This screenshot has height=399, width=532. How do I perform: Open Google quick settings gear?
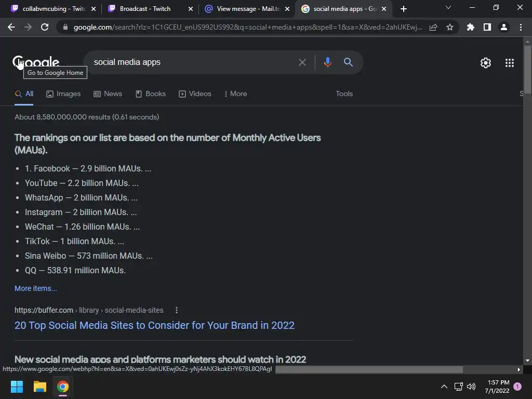pos(486,63)
